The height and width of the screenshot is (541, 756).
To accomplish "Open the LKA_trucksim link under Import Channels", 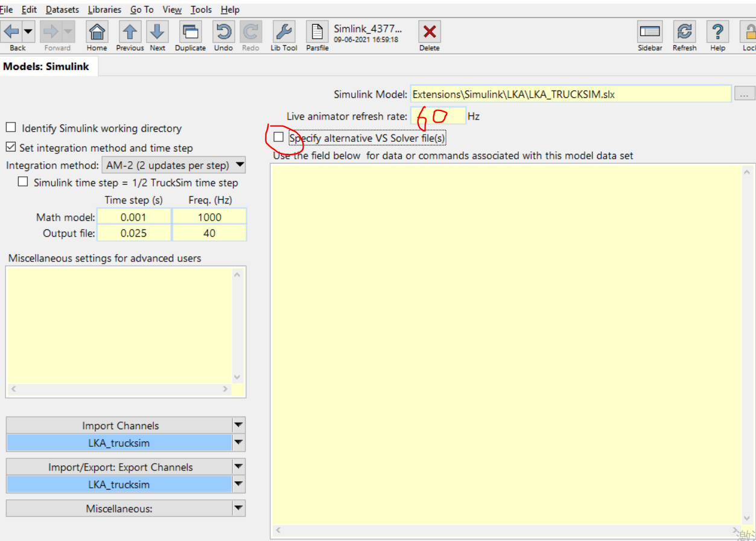I will point(119,443).
